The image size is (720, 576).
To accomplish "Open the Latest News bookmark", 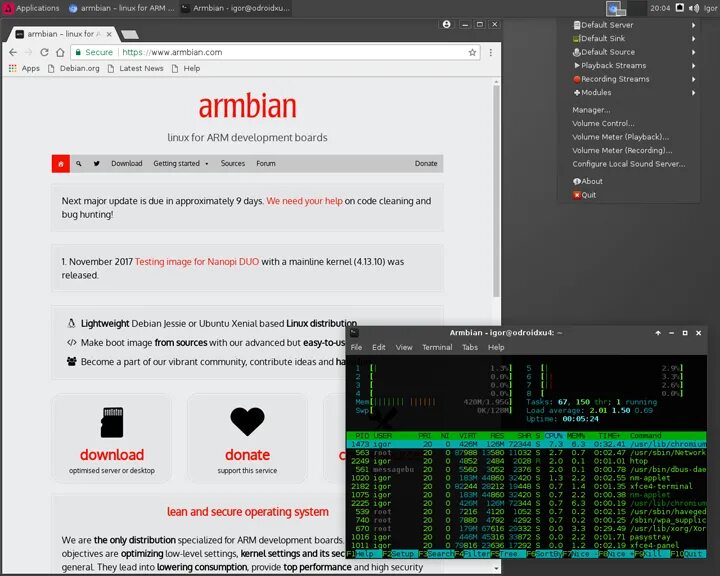I will pyautogui.click(x=136, y=68).
